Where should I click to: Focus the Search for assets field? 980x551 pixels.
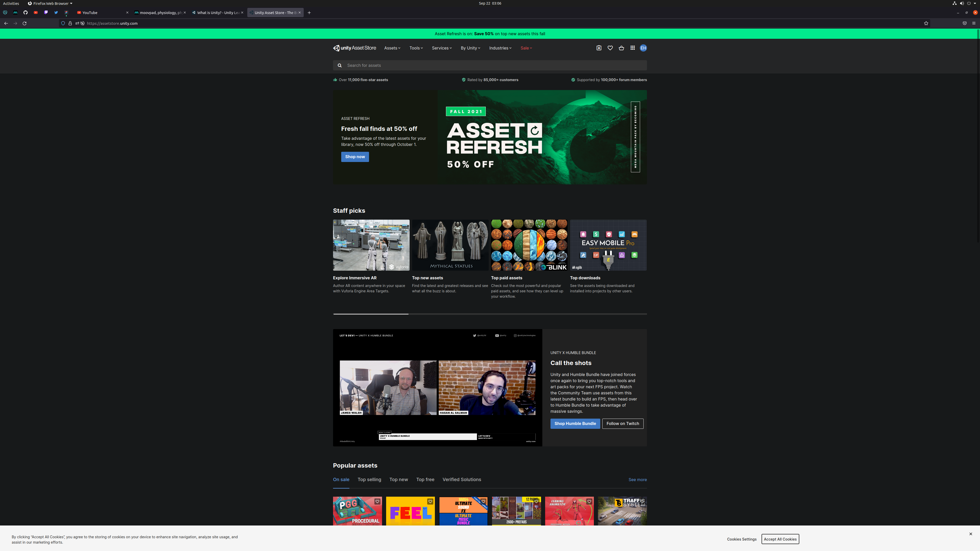coord(490,65)
